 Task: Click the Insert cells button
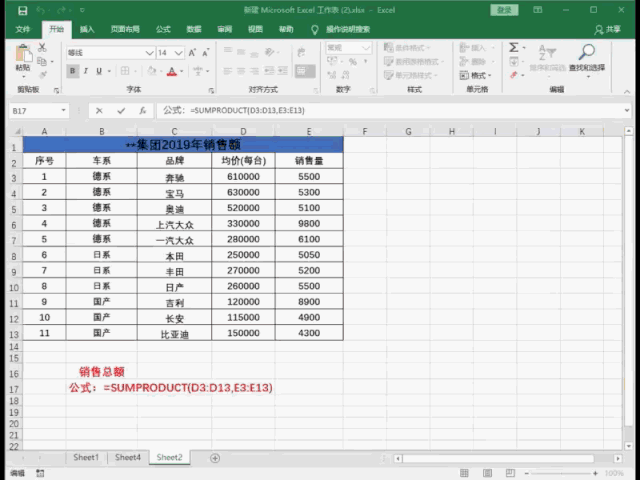pos(476,48)
